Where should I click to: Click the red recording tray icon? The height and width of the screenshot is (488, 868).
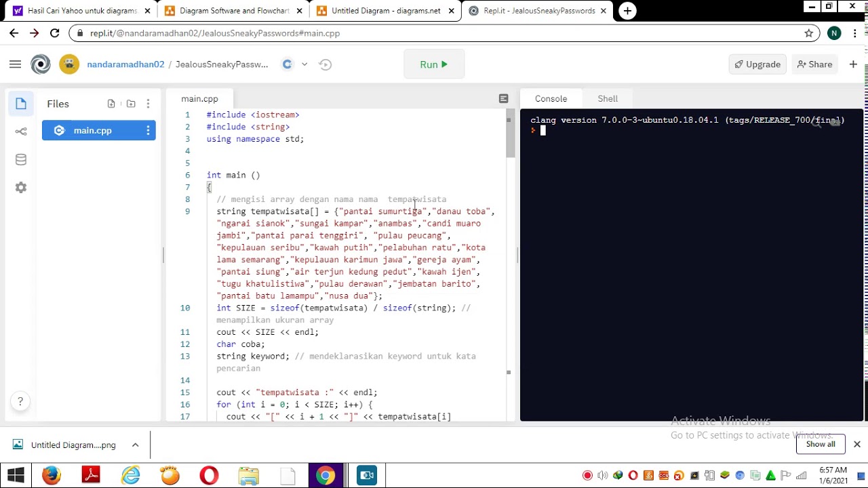(x=587, y=476)
